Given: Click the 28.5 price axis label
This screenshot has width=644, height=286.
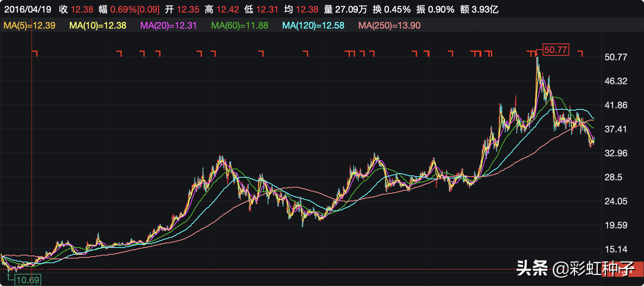Looking at the screenshot, I should coord(613,177).
